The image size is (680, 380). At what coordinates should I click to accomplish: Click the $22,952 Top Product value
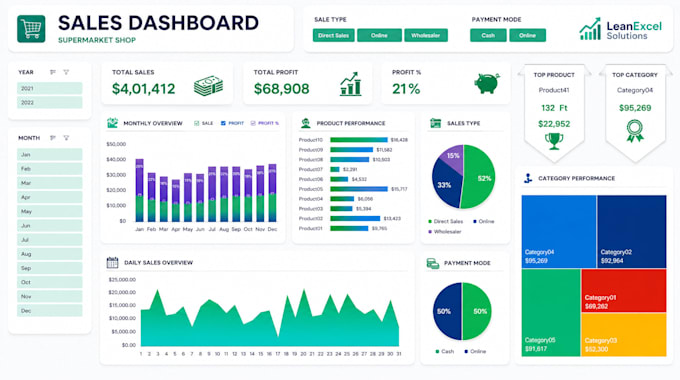[554, 124]
